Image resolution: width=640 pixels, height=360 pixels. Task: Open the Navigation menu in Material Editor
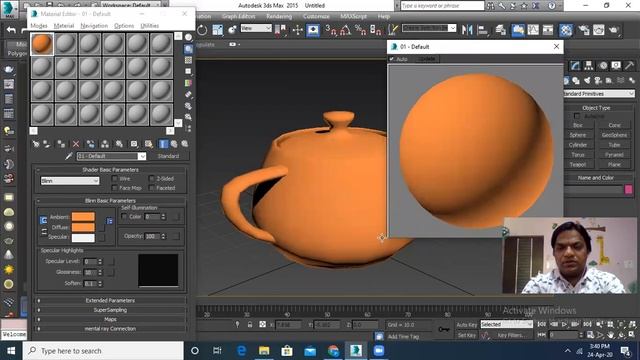click(x=94, y=26)
